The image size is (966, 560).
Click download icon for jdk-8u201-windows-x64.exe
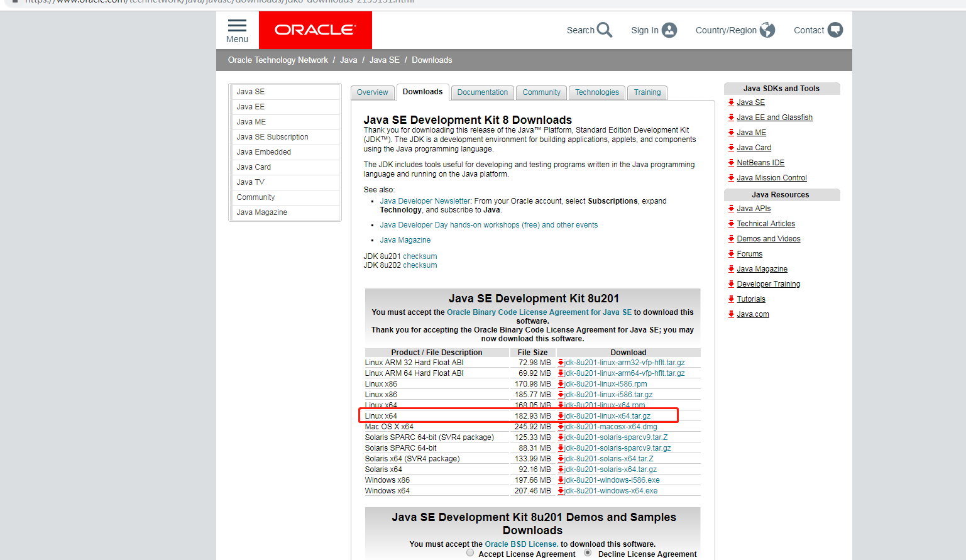pyautogui.click(x=561, y=491)
